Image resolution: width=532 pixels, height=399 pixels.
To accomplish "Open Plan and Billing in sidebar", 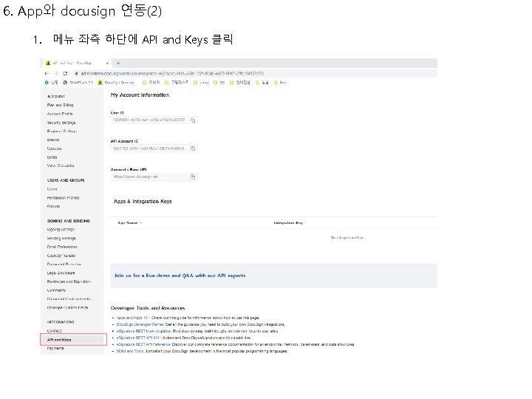I will (60, 105).
